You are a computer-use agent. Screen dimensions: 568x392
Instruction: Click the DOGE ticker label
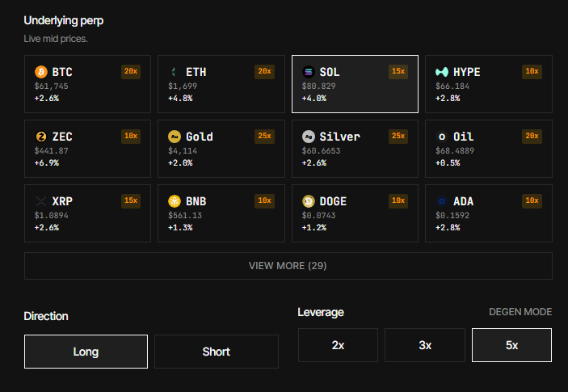[x=333, y=201]
